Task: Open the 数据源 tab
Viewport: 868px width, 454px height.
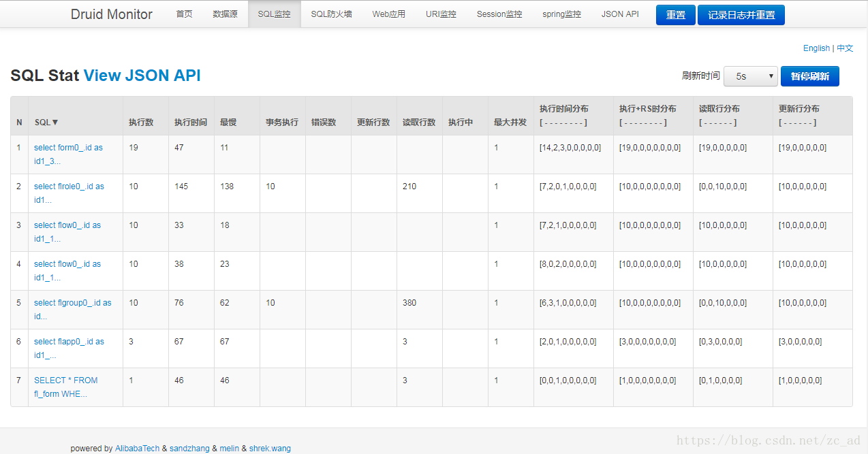Action: tap(226, 14)
